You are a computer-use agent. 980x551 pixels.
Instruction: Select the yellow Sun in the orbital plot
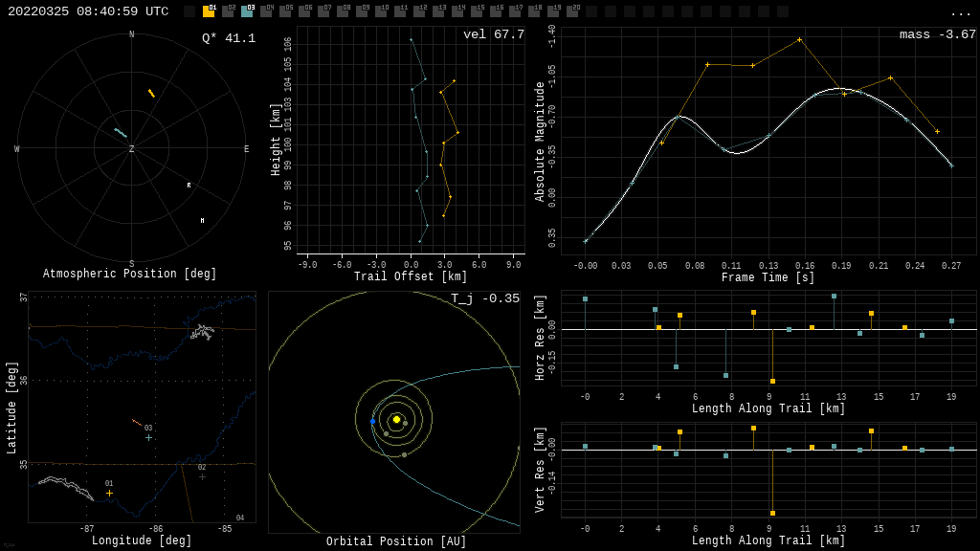click(396, 419)
